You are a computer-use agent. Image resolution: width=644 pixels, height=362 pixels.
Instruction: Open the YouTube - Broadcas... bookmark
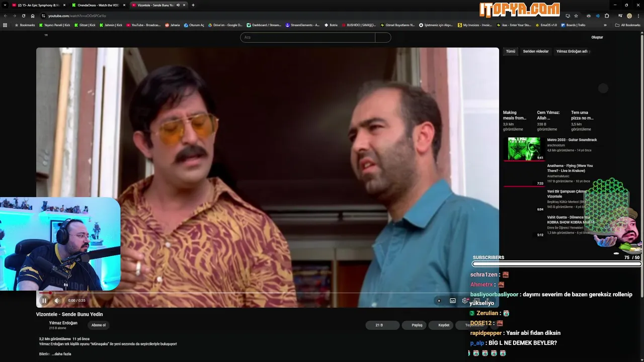pos(143,25)
